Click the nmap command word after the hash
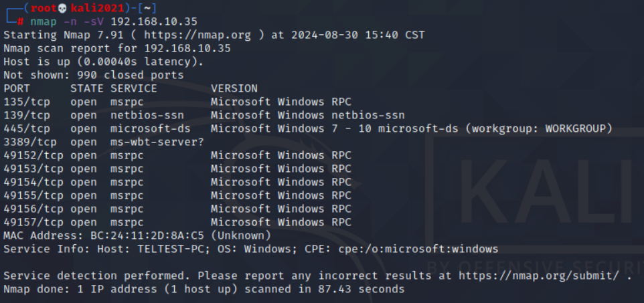644x303 pixels. click(x=44, y=21)
